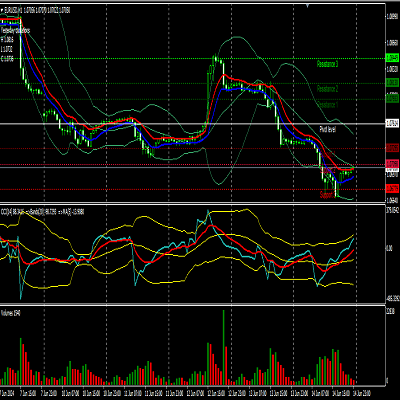The image size is (400, 400).
Task: Click the pink Support 2 price tag
Action: point(392,164)
